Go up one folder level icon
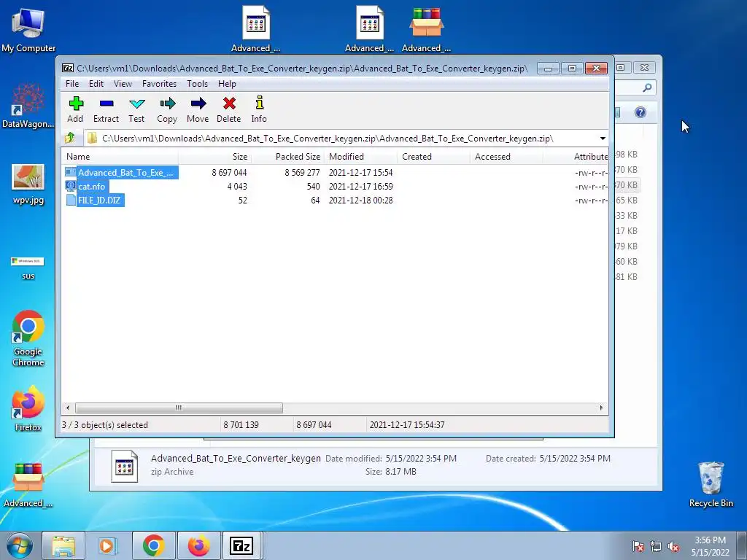The width and height of the screenshot is (747, 560). (x=71, y=138)
